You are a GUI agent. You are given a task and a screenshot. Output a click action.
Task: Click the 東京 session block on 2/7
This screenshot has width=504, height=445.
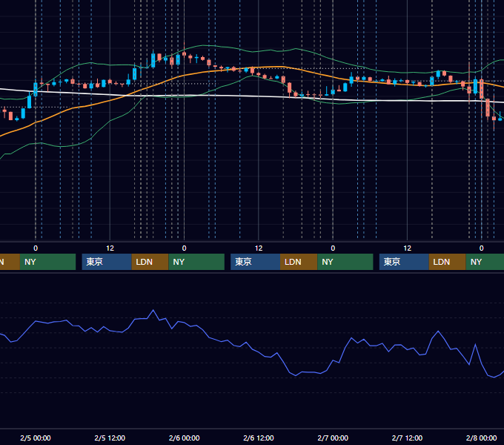coord(404,262)
